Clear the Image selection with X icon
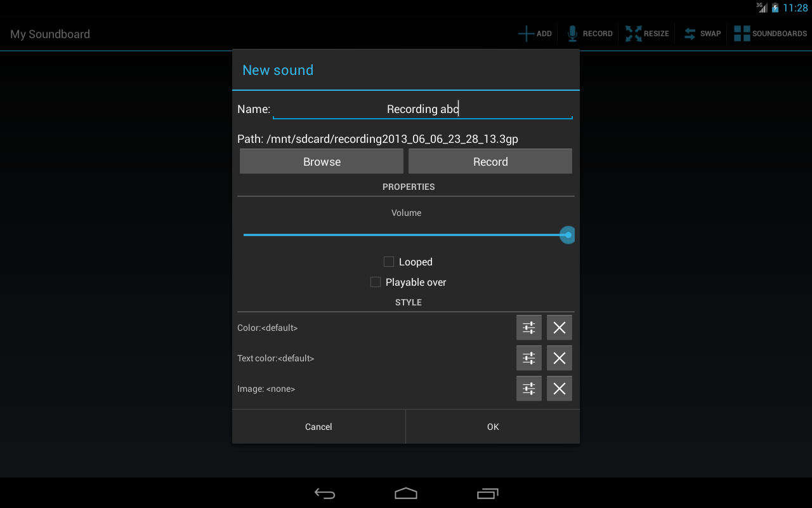812x508 pixels. pyautogui.click(x=559, y=388)
